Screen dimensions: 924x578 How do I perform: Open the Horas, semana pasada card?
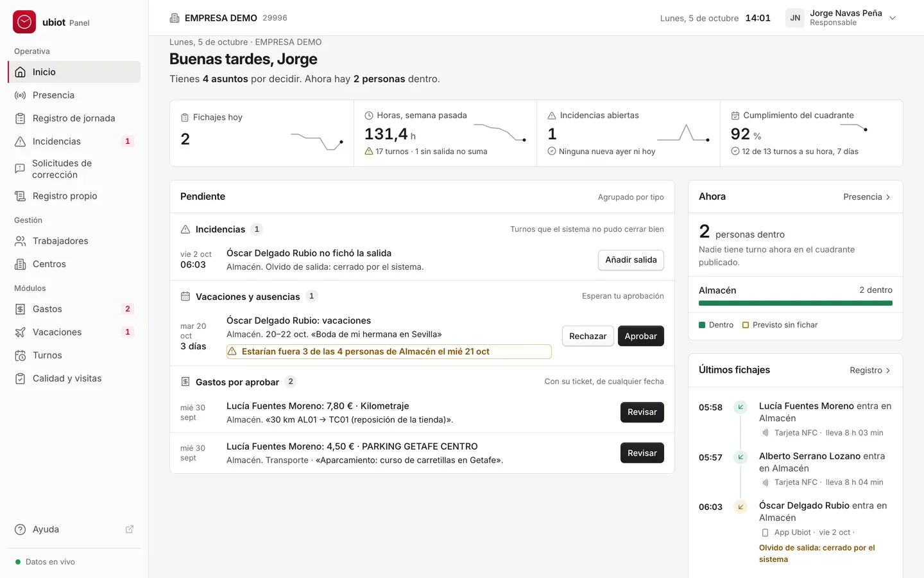pyautogui.click(x=445, y=133)
